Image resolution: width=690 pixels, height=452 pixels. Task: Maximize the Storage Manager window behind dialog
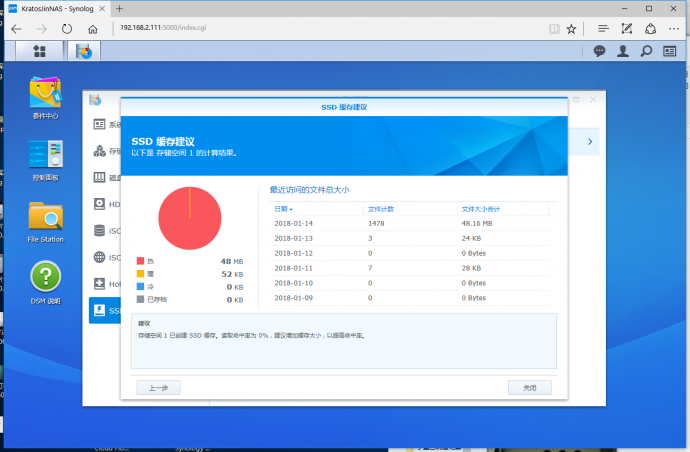coord(576,100)
